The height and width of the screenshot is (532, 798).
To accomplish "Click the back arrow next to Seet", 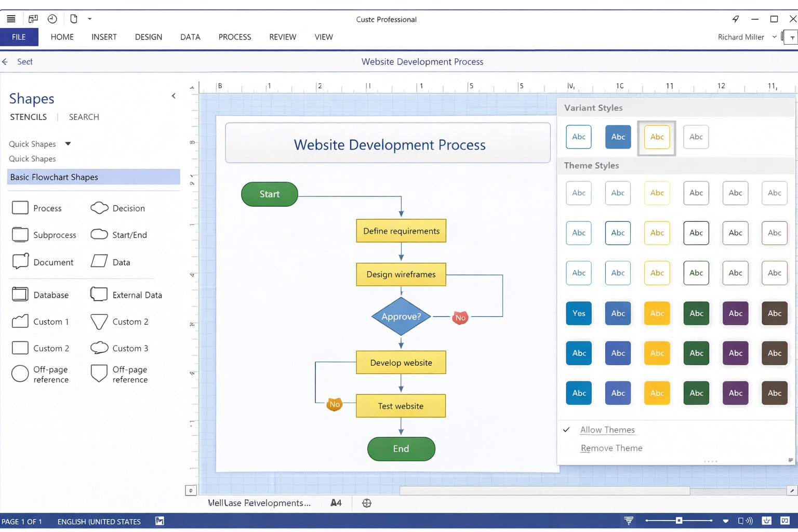I will pyautogui.click(x=5, y=62).
